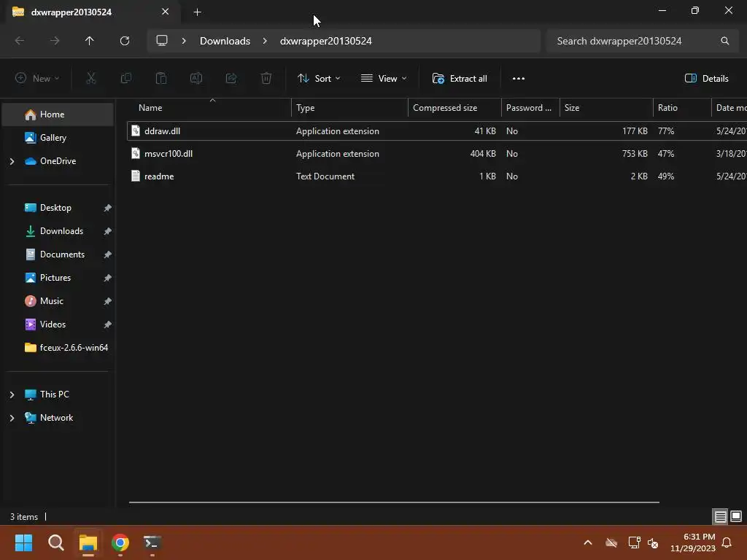Image resolution: width=747 pixels, height=560 pixels.
Task: Click the Rename icon in toolbar
Action: coord(196,79)
